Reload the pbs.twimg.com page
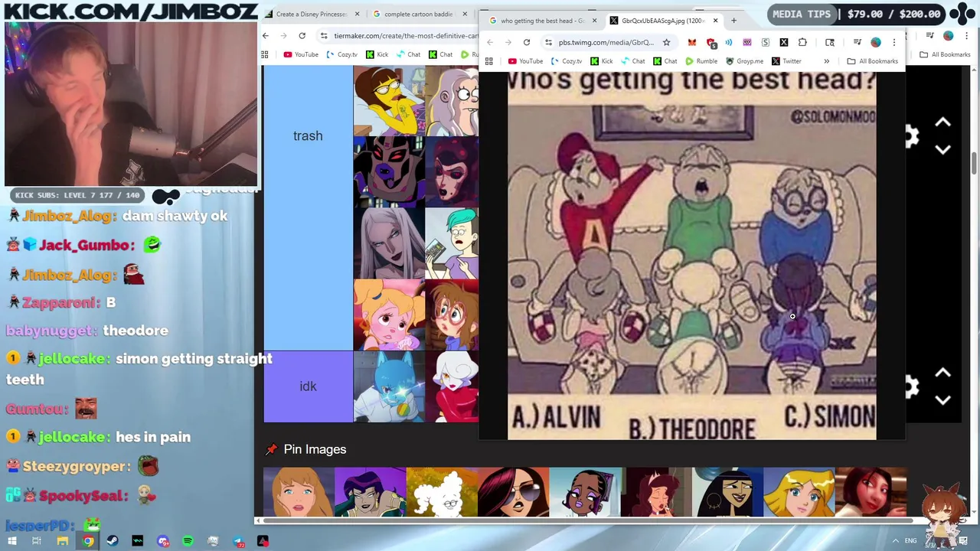The image size is (980, 551). click(527, 42)
